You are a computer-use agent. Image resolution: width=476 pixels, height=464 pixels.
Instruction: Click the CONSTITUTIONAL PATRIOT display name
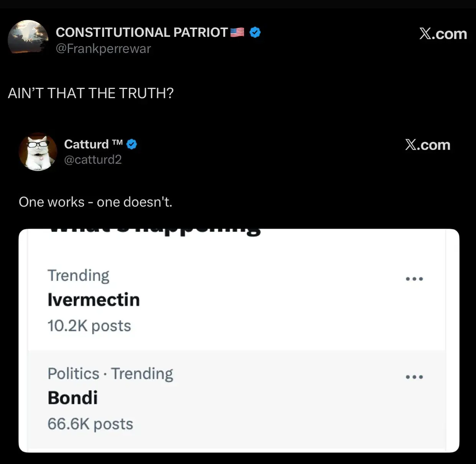pyautogui.click(x=142, y=32)
